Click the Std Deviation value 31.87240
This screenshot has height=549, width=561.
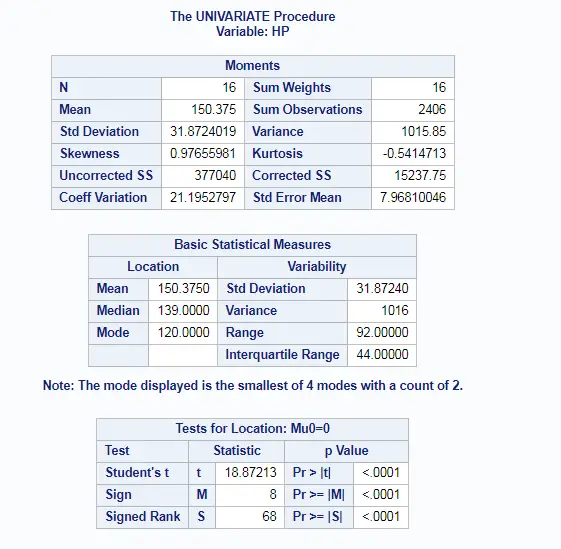pos(382,288)
